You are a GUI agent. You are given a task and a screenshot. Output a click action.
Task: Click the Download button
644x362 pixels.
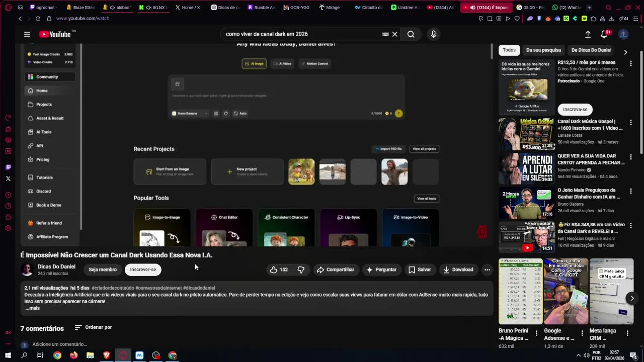458,269
